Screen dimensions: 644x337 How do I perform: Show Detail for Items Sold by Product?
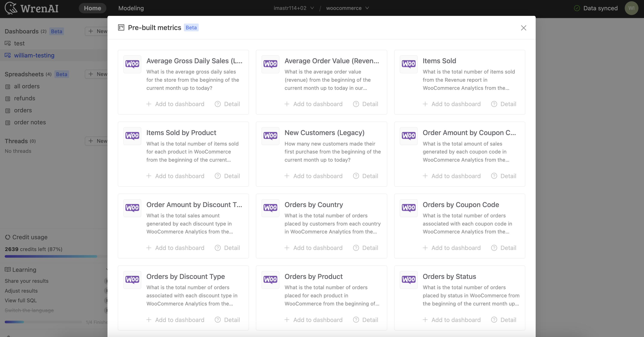227,176
